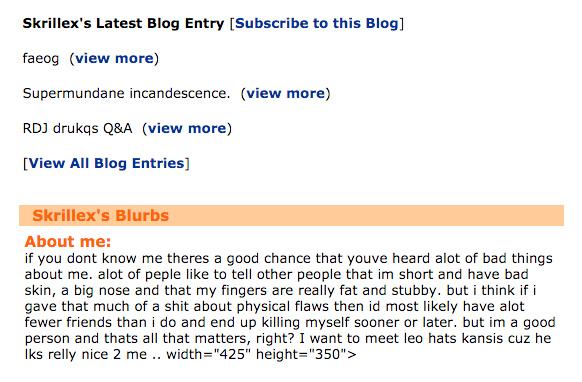This screenshot has height=382, width=582.
Task: Click the Skrillex's Latest Blog Entry heading
Action: pyautogui.click(x=123, y=23)
